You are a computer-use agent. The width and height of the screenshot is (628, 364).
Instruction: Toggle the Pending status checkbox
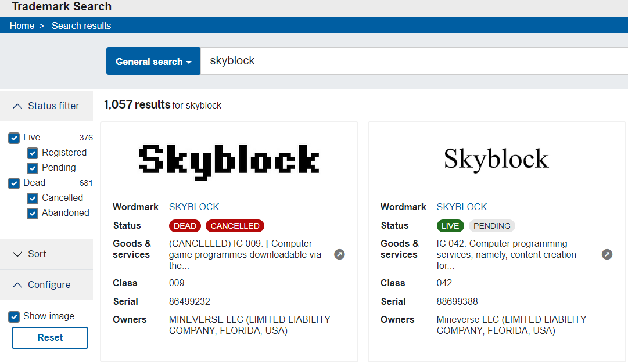pos(33,168)
